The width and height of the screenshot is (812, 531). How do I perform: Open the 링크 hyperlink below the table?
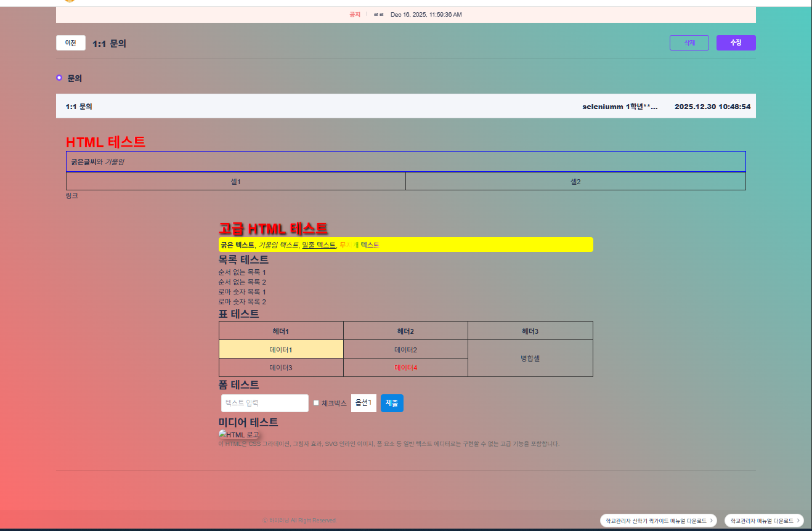click(x=71, y=196)
